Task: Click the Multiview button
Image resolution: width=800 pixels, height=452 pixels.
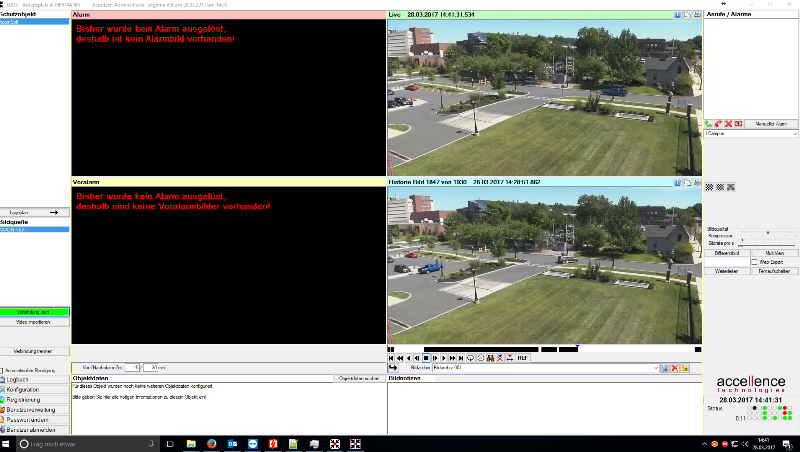Action: (x=775, y=253)
